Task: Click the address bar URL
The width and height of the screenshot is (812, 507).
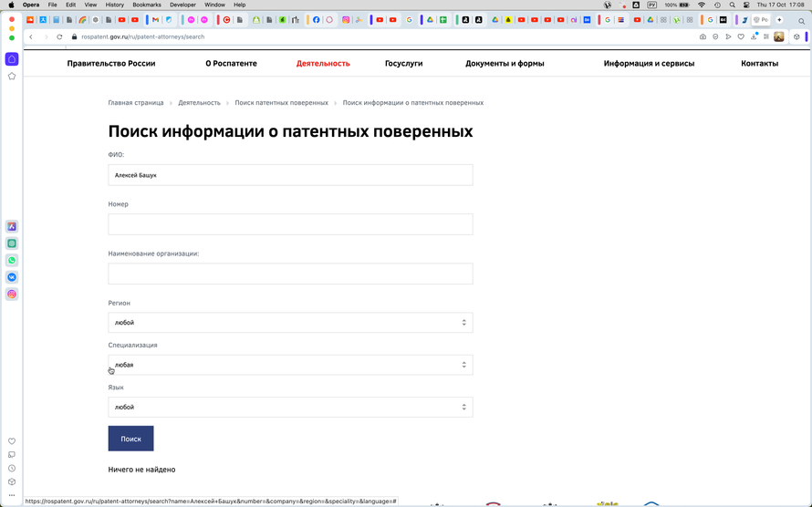Action: (143, 36)
